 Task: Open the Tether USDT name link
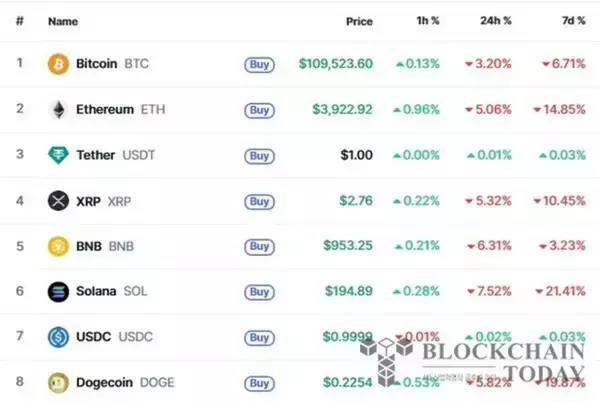point(115,156)
